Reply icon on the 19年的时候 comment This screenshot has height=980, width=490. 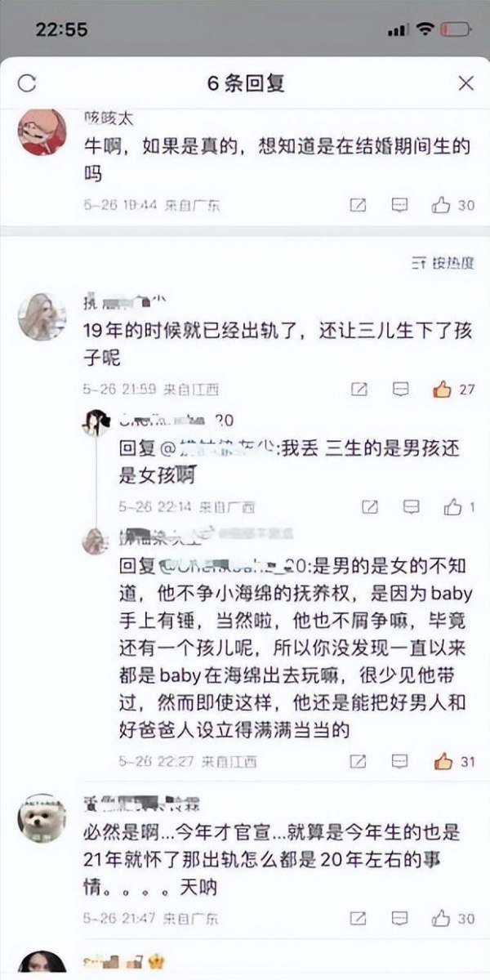coord(400,390)
